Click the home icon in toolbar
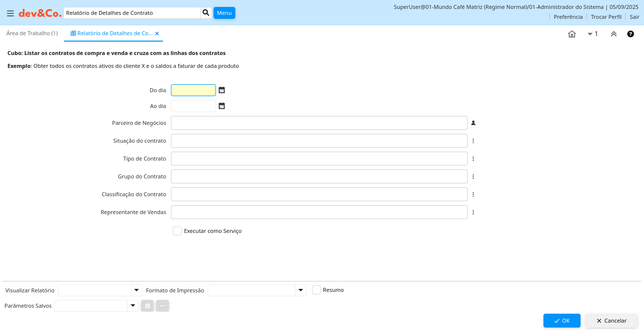The width and height of the screenshot is (644, 334). click(x=572, y=34)
